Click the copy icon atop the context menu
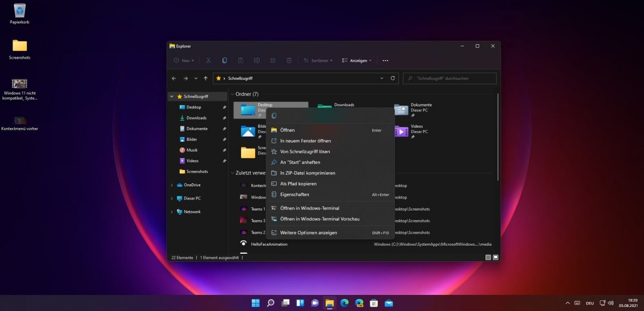The height and width of the screenshot is (311, 644). coord(274,116)
